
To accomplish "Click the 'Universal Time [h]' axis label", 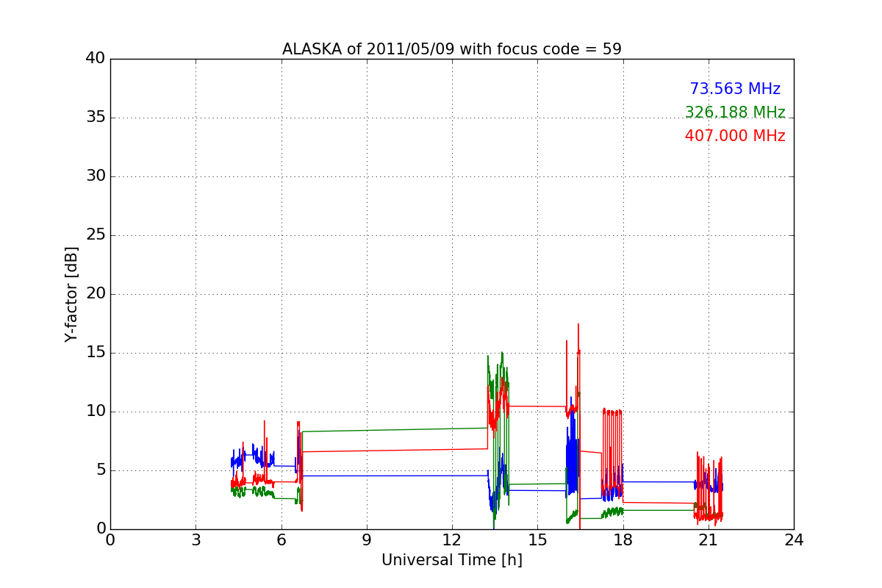I will click(x=452, y=560).
